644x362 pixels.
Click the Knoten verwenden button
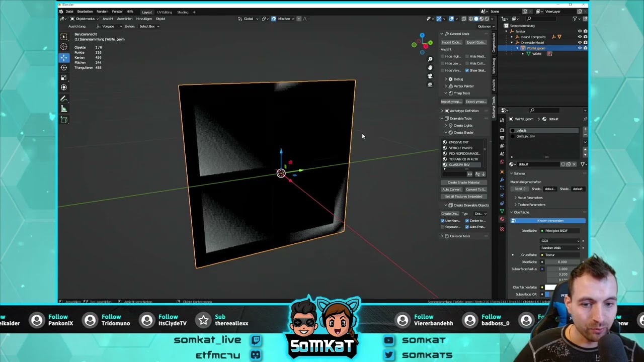(x=548, y=221)
